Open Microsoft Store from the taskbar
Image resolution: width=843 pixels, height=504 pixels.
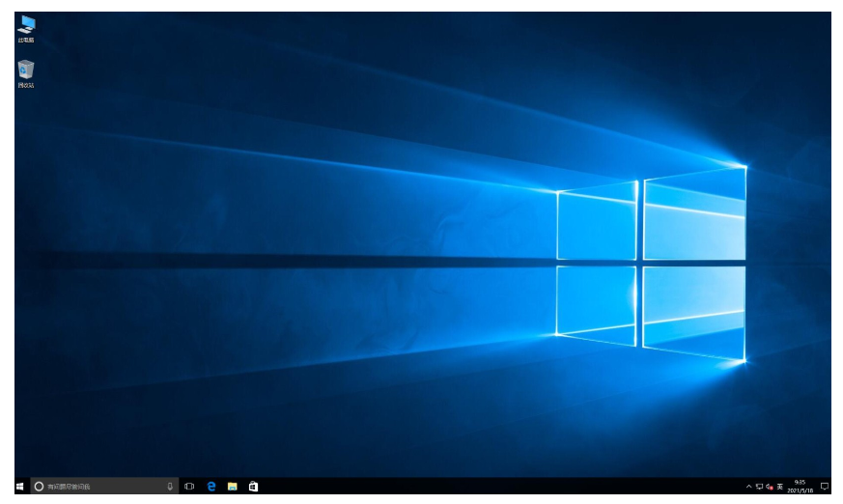(x=253, y=487)
